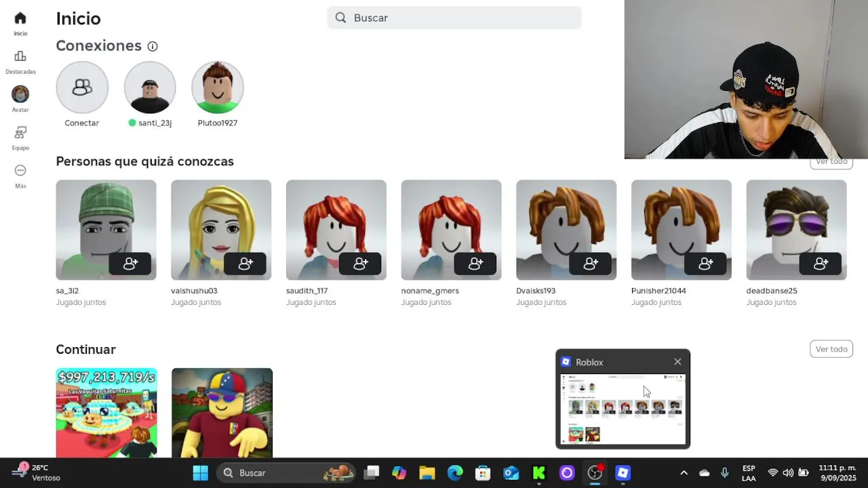Open the green K app on taskbar

click(539, 473)
